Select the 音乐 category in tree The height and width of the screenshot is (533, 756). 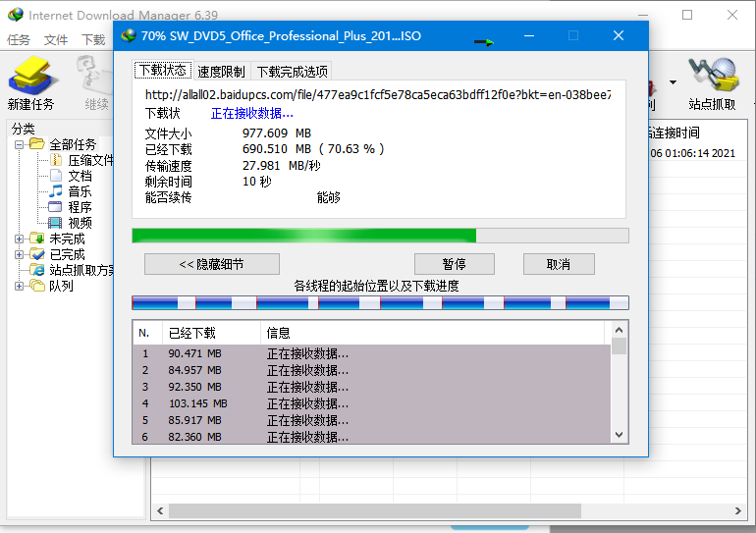point(80,191)
